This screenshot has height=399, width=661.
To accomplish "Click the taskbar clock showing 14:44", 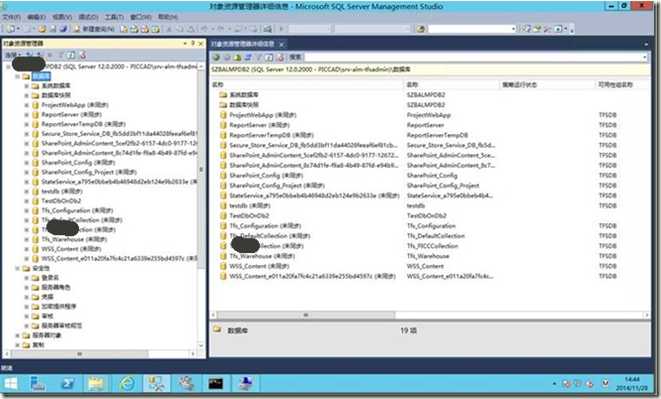I will (631, 384).
